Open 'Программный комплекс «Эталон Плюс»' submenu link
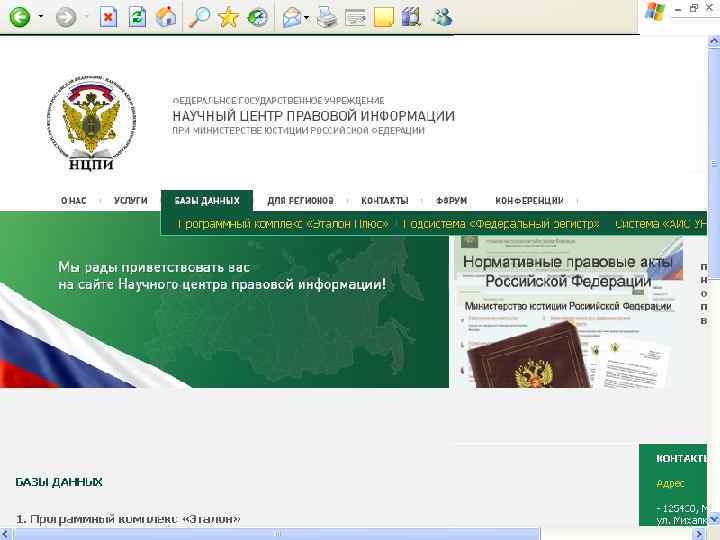 click(x=283, y=224)
